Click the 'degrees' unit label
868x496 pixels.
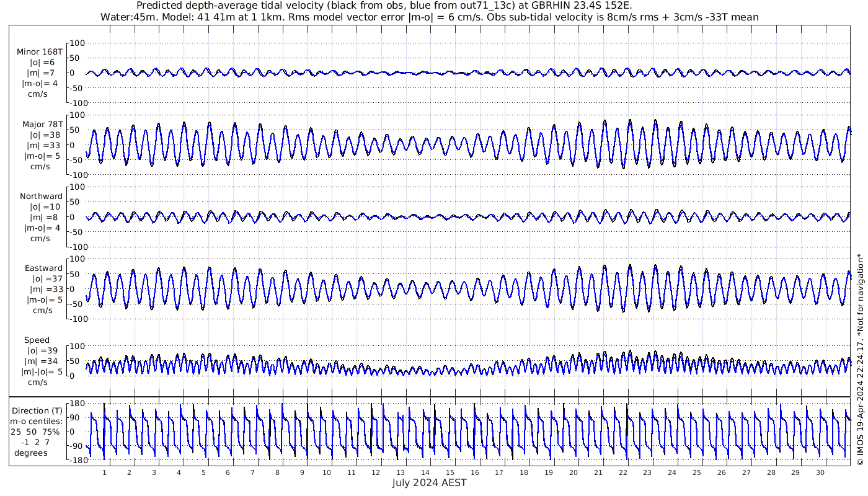[x=31, y=453]
